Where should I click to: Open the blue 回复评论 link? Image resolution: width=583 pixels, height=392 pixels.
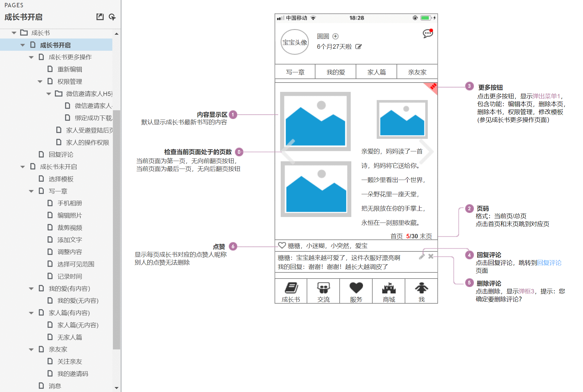[549, 263]
